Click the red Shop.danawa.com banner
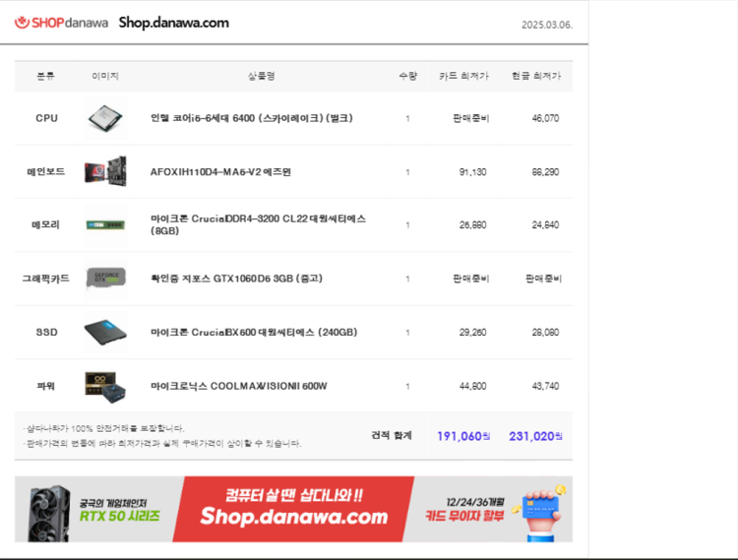Viewport: 738px width, 560px height. coord(293,509)
